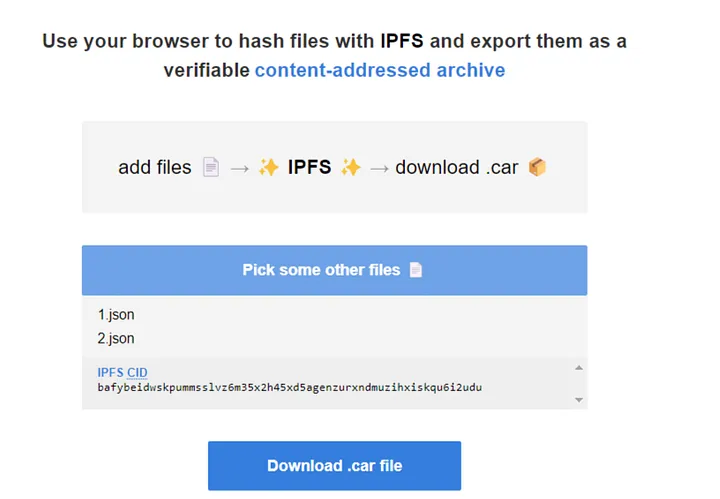Image resolution: width=720 pixels, height=499 pixels.
Task: Click the underlined CID abbreviation label
Action: (137, 373)
